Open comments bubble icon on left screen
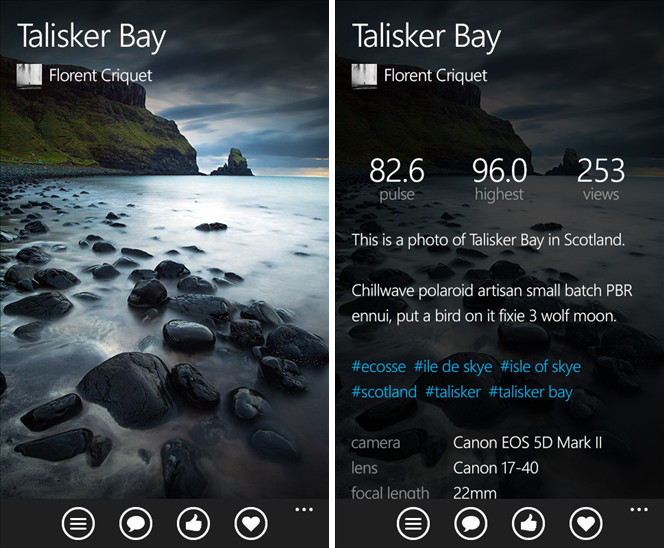Screen dimensions: 664x548 (136, 524)
